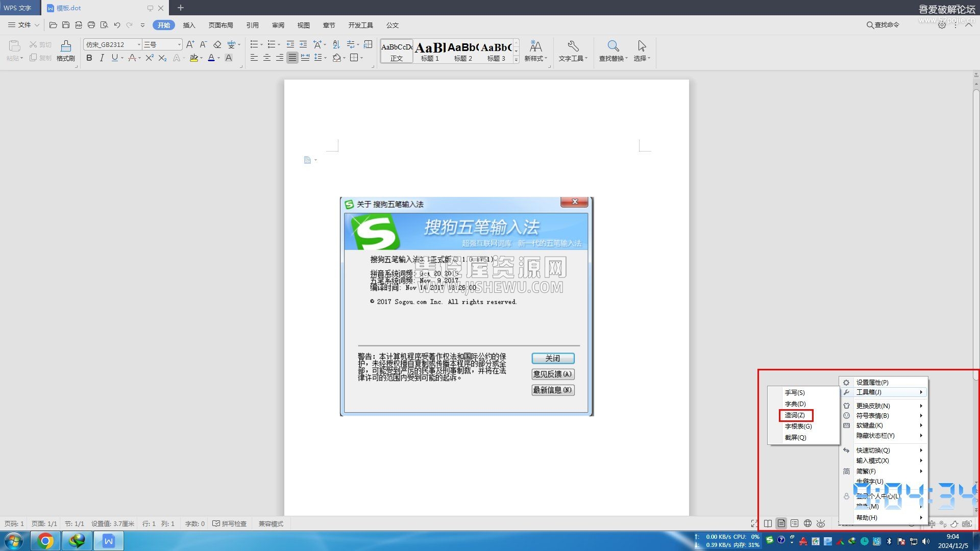
Task: Switch to the 插入 ribbon tab
Action: tap(189, 25)
